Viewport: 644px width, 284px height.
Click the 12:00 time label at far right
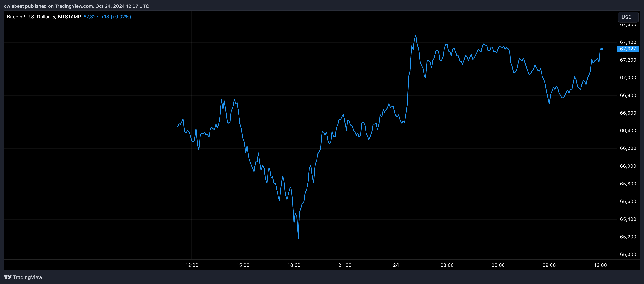click(x=600, y=265)
